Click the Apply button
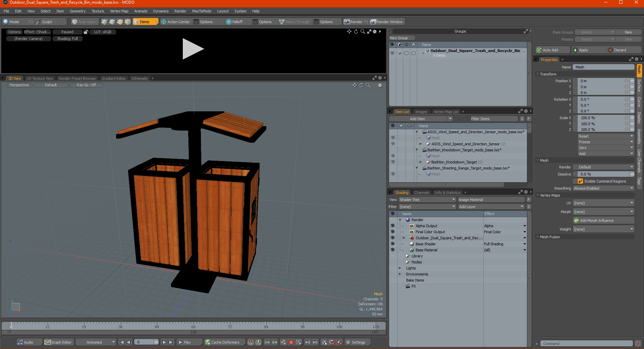The width and height of the screenshot is (644, 349). point(589,50)
